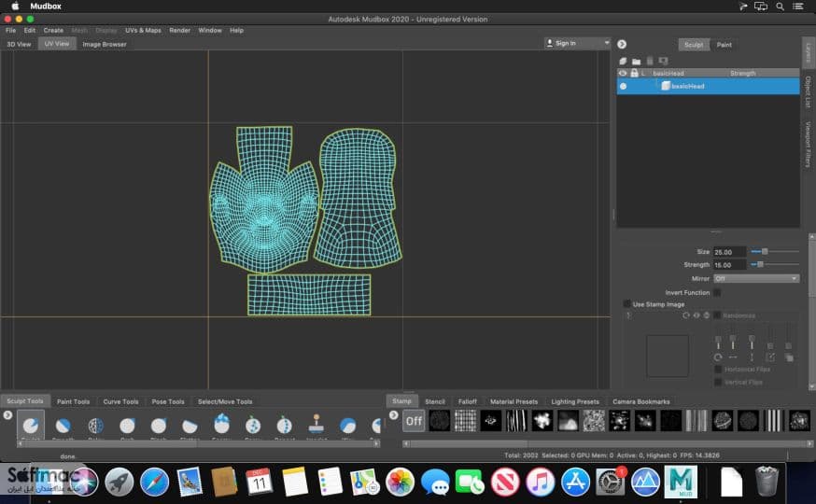Select the Spray sculpt tool
This screenshot has width=816, height=504.
253,426
